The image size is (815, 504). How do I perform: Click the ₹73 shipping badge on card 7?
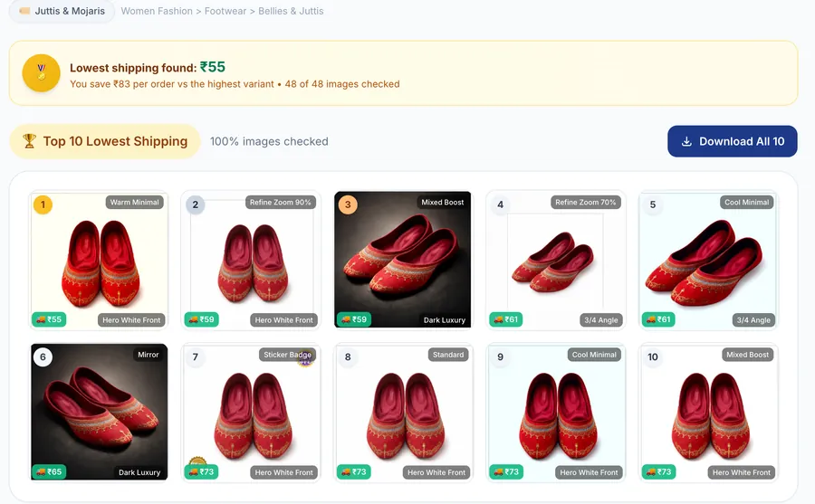click(x=201, y=471)
